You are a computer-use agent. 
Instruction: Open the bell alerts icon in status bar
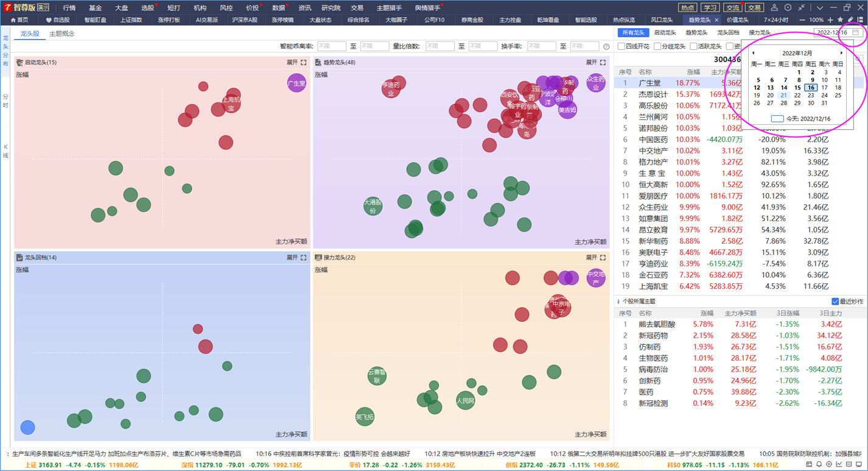[819, 464]
